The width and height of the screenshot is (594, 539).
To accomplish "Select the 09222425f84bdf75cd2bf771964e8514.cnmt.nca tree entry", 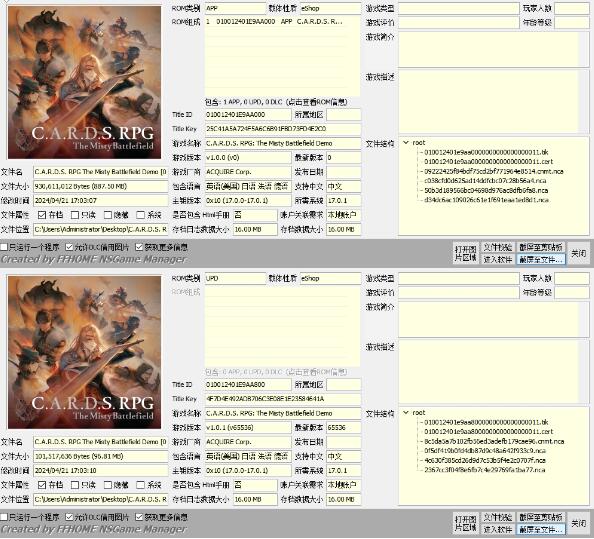I will pyautogui.click(x=494, y=171).
